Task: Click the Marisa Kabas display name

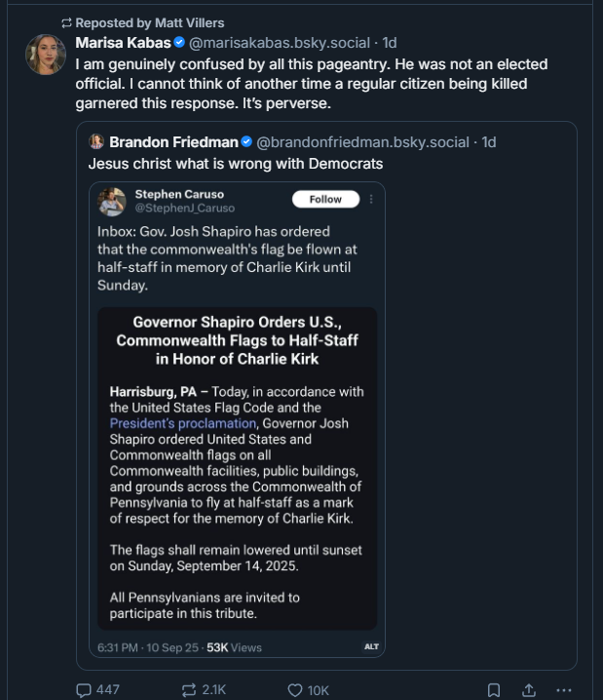Action: click(x=123, y=43)
